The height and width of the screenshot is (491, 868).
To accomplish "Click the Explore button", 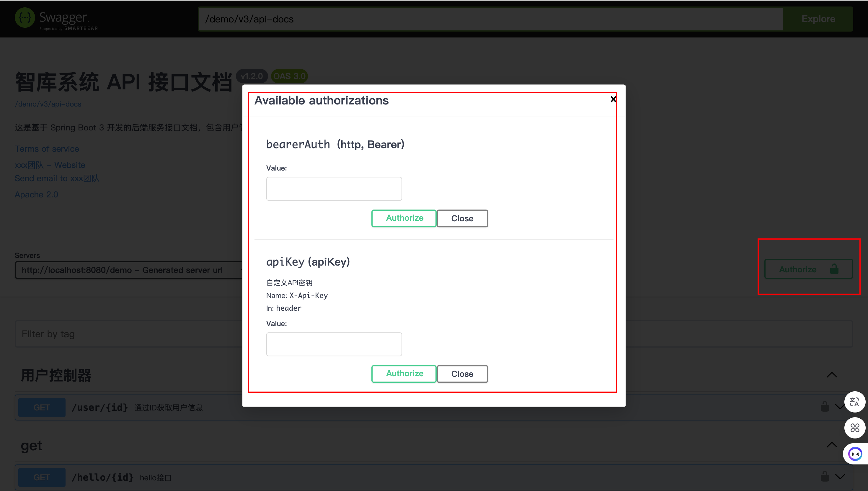I will point(818,19).
